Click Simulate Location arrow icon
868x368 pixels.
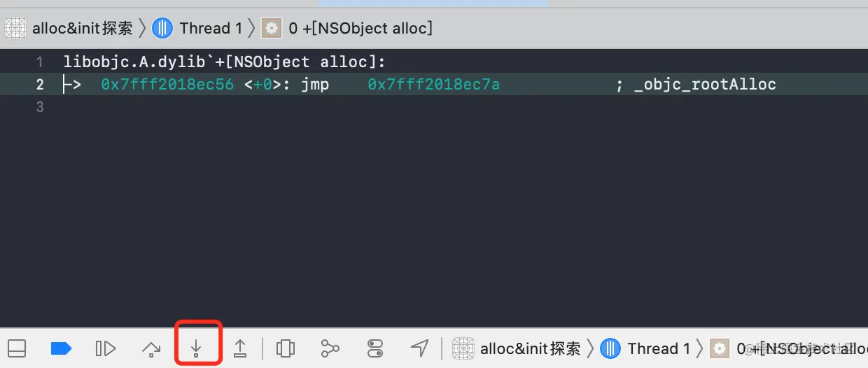click(x=419, y=348)
